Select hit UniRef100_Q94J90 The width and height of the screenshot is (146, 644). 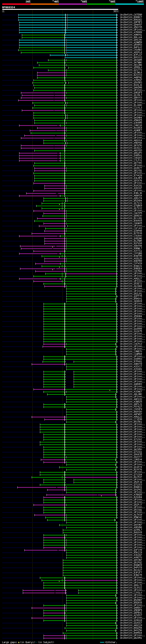pyautogui.click(x=131, y=40)
